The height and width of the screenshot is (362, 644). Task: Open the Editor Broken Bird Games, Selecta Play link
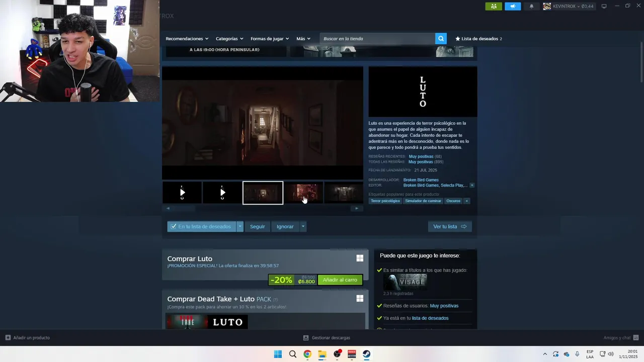(x=435, y=186)
